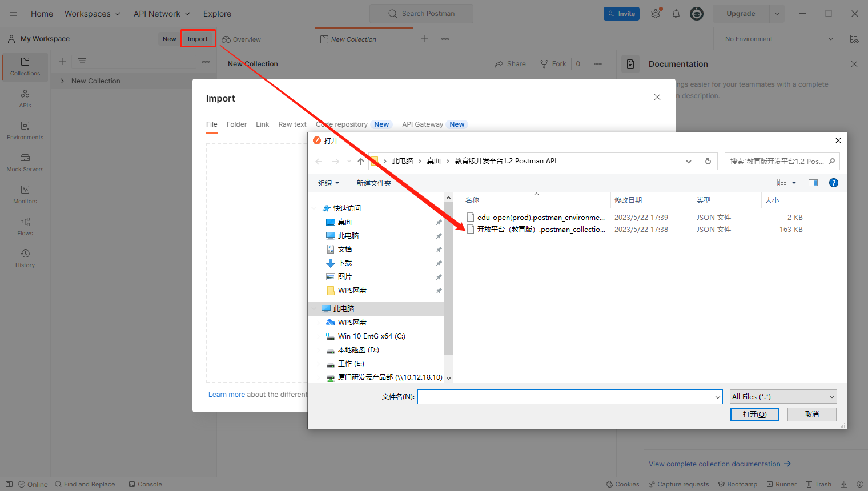Image resolution: width=868 pixels, height=491 pixels.
Task: Navigate up one folder level
Action: [360, 162]
